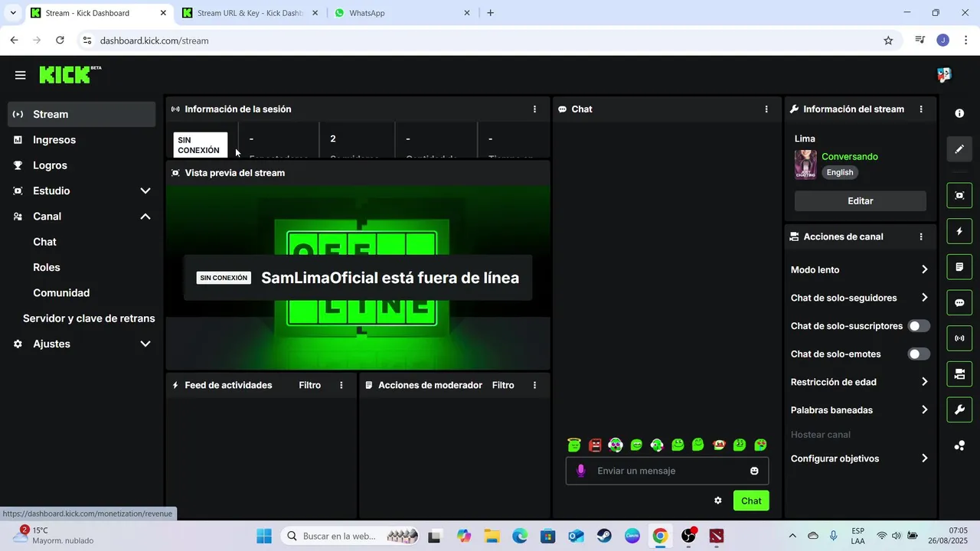Image resolution: width=980 pixels, height=551 pixels.
Task: Toggle stream preview panel icon in right rail
Action: pos(959,195)
